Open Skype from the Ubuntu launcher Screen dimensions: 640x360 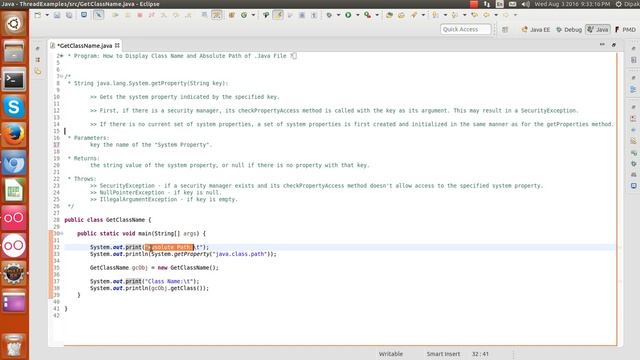[x=14, y=107]
